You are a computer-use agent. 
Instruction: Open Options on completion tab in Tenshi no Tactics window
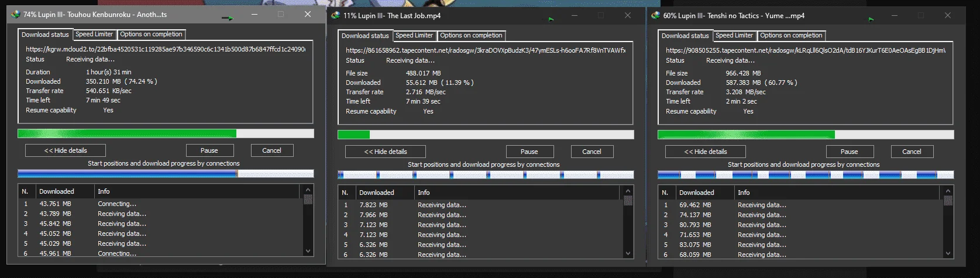pos(792,36)
